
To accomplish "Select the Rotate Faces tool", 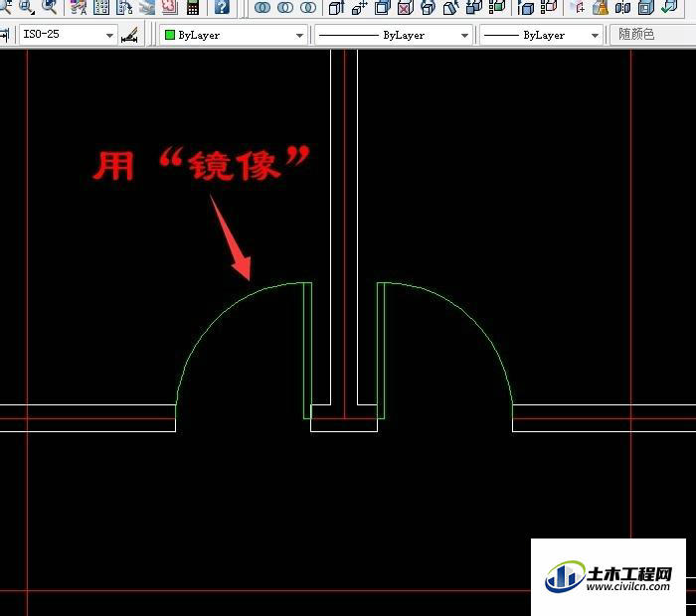I will 428,7.
